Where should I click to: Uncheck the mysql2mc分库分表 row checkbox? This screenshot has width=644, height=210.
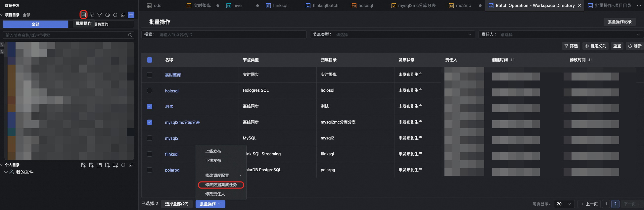tap(150, 122)
